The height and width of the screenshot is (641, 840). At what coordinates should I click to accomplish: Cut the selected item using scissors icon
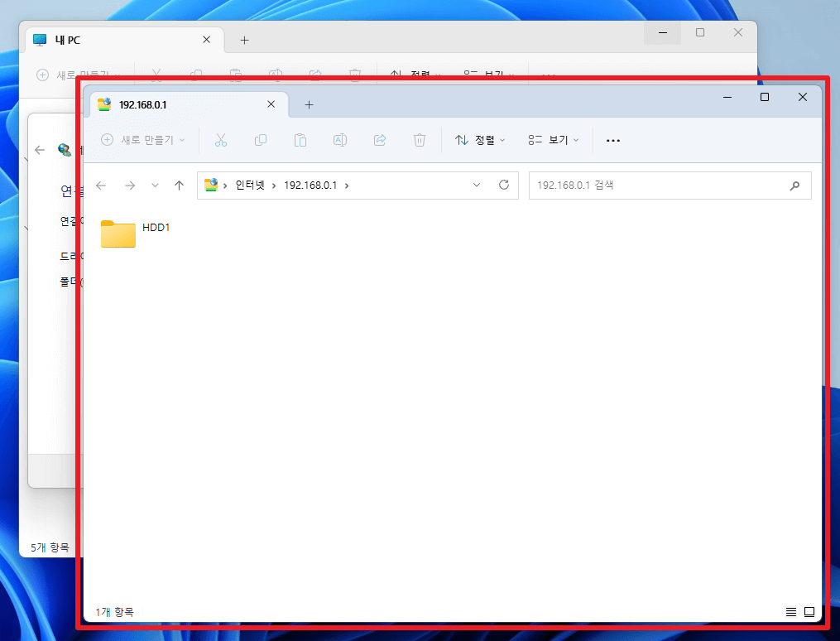coord(221,139)
